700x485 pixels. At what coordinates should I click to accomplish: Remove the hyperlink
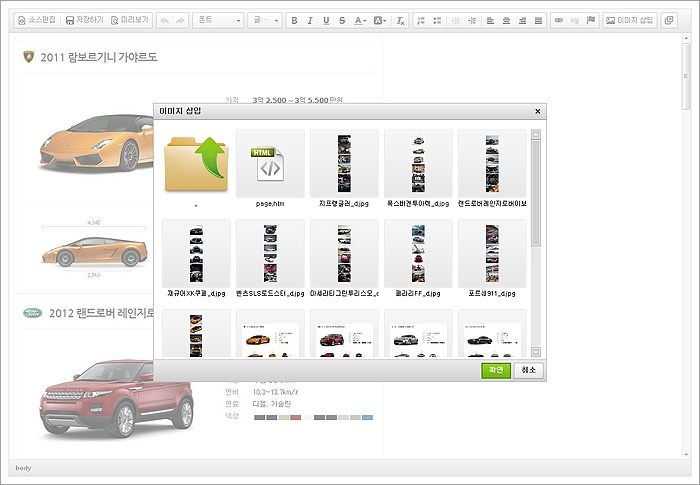pyautogui.click(x=575, y=21)
